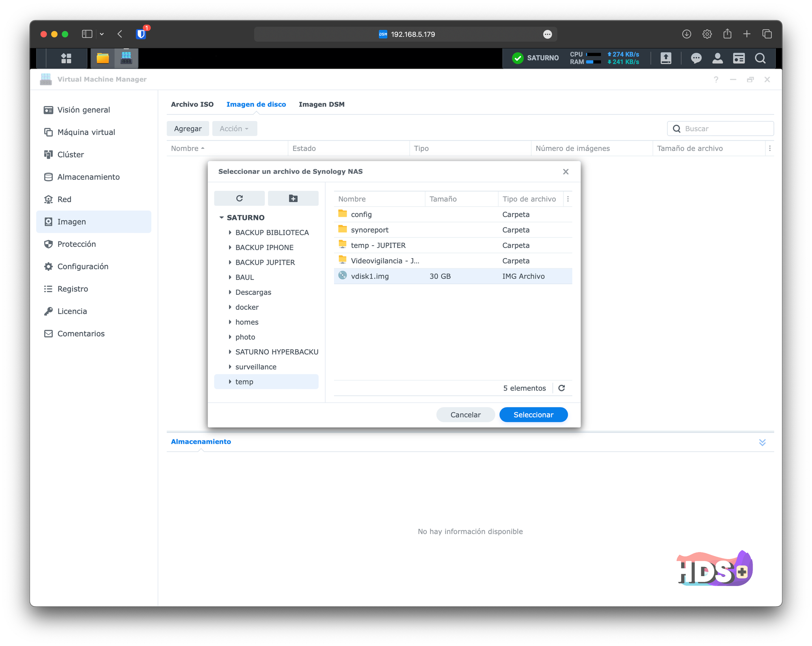Click the Safari address bar

pos(406,34)
